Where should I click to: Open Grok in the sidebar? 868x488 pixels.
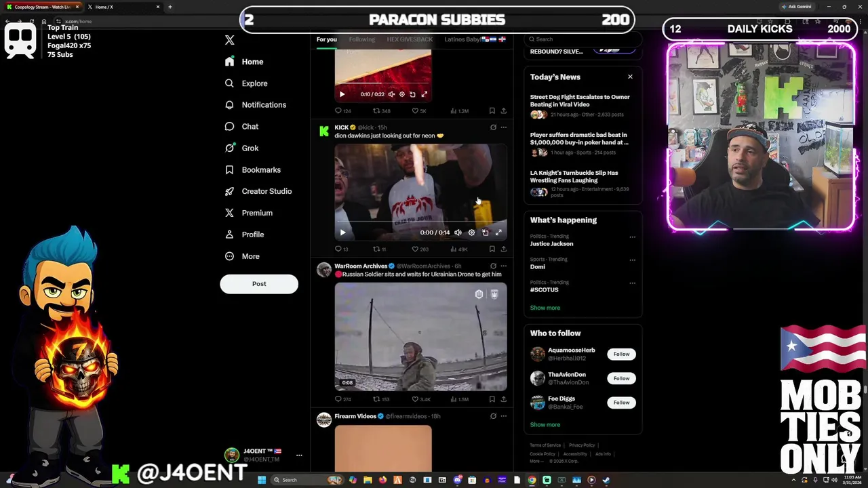point(241,148)
